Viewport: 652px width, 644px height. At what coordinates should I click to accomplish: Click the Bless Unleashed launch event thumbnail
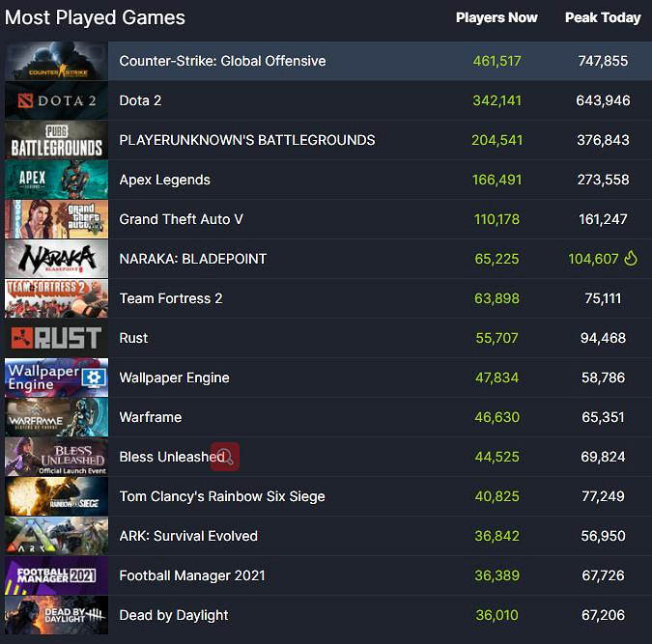[x=56, y=457]
